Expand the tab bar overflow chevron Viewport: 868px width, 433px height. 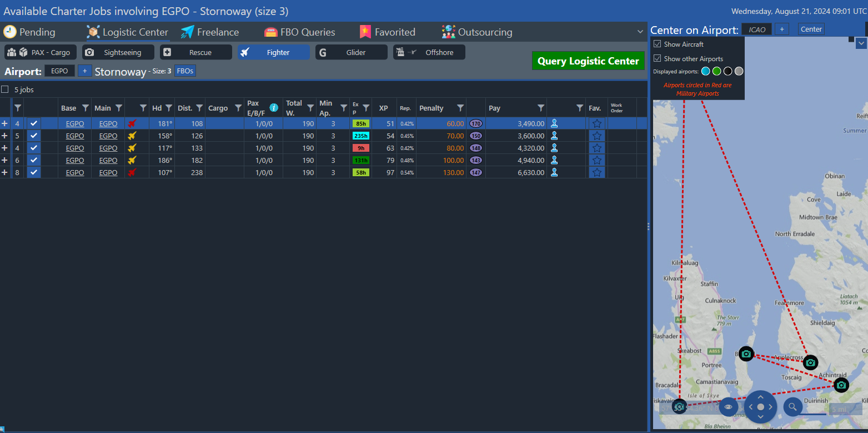pyautogui.click(x=640, y=32)
